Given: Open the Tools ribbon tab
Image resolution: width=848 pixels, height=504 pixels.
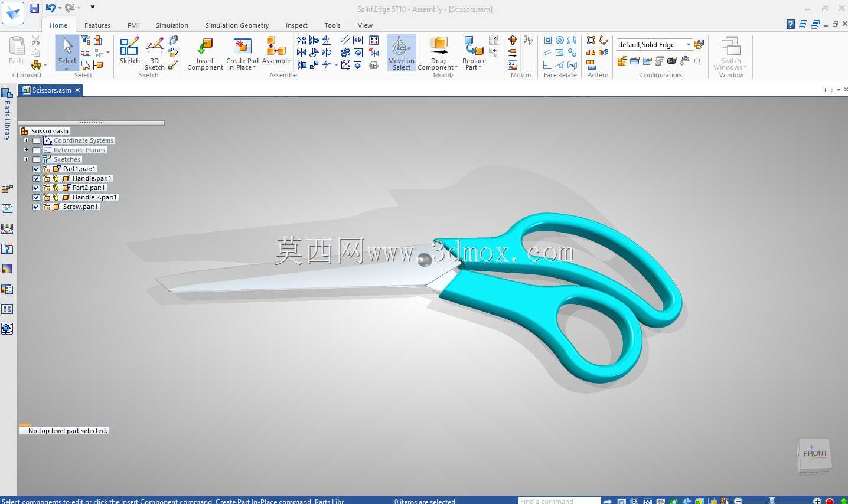Looking at the screenshot, I should pos(332,25).
